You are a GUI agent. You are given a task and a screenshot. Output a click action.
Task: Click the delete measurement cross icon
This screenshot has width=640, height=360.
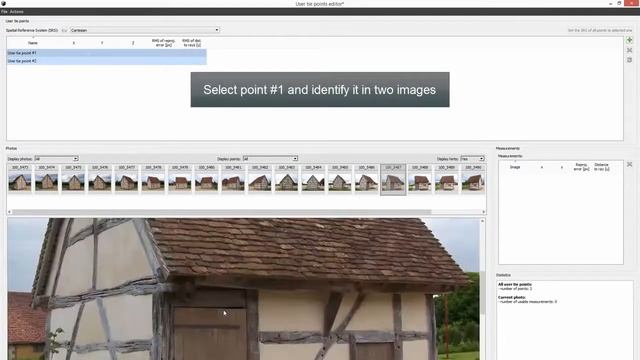[x=629, y=164]
